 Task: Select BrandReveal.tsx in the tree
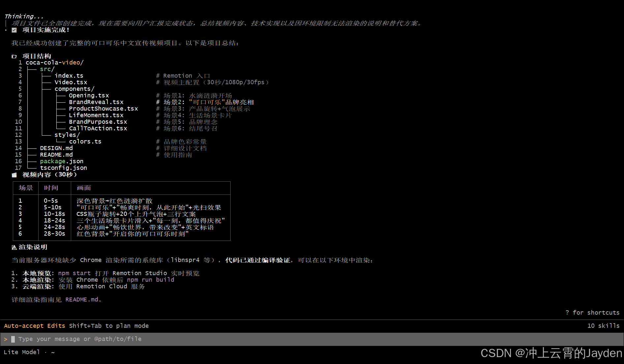[x=96, y=102]
